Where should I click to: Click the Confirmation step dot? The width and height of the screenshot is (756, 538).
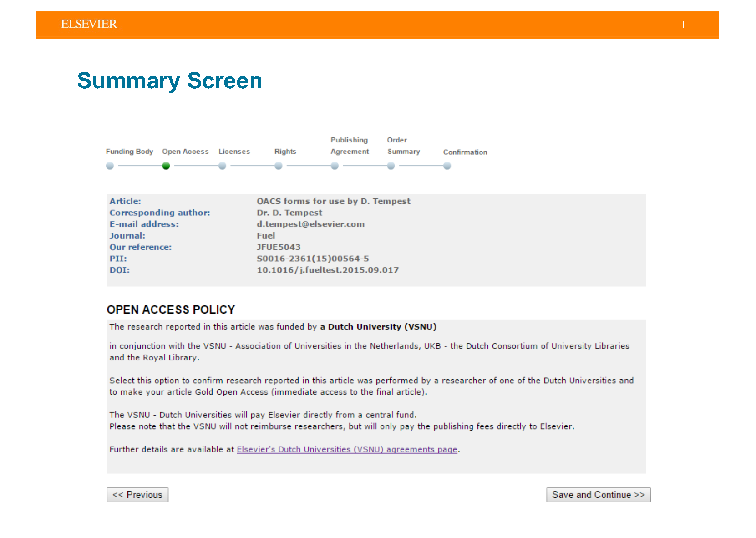tap(447, 166)
